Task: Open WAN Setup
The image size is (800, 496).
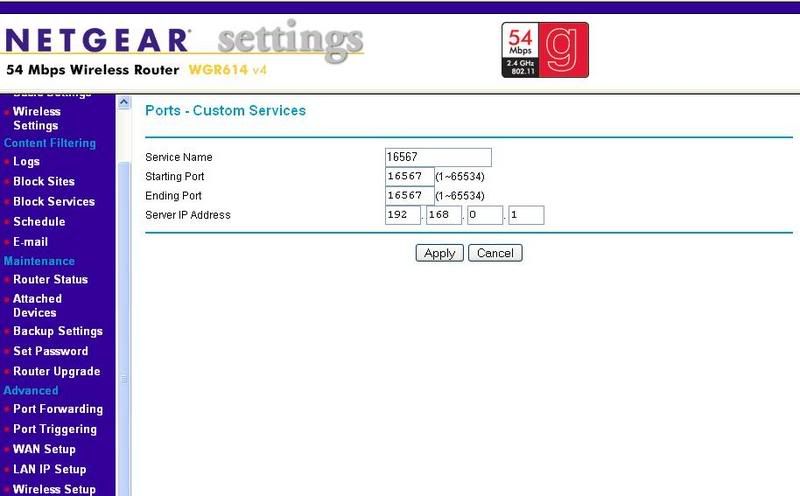Action: tap(44, 449)
